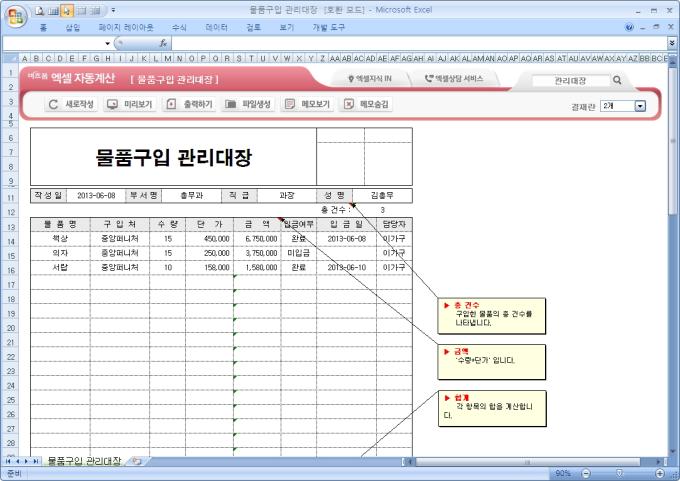Click the zoom in plus button
Image resolution: width=680 pixels, height=481 pixels.
click(x=660, y=474)
